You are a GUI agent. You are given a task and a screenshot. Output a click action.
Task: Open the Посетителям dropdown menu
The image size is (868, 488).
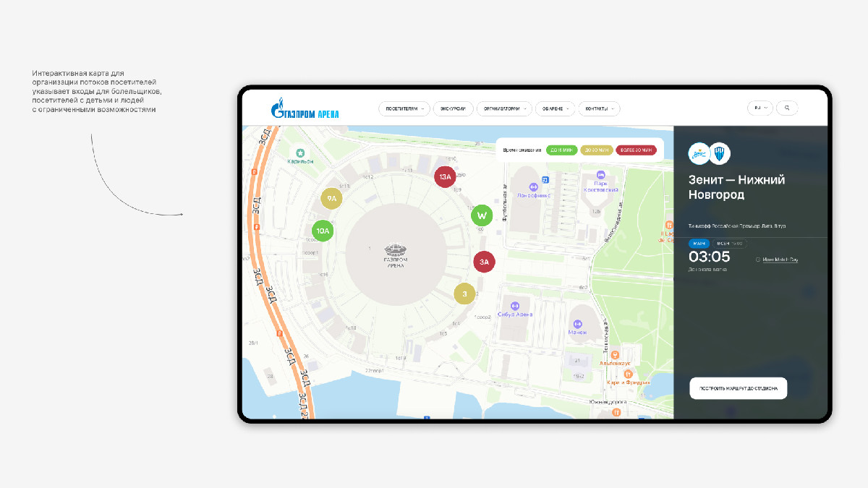click(x=404, y=108)
